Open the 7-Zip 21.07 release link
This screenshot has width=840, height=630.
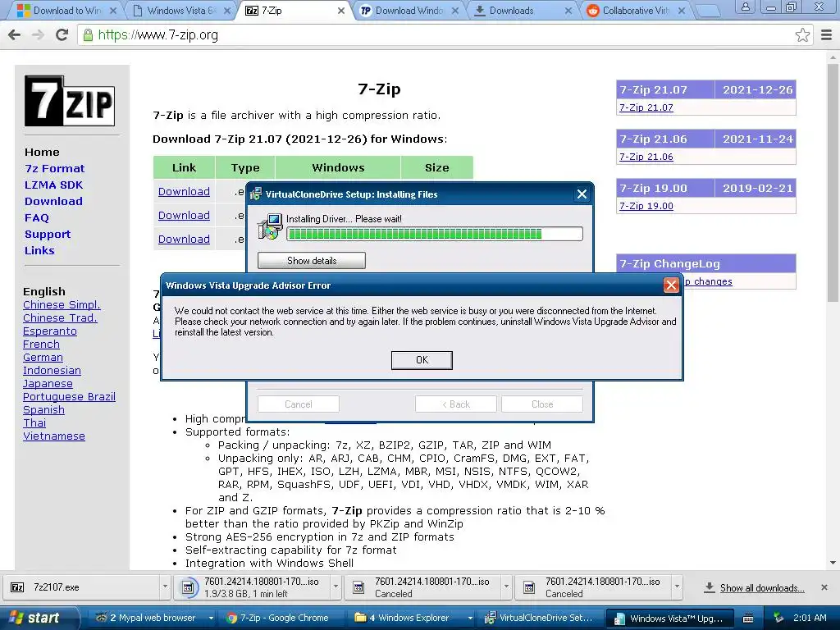click(x=646, y=107)
